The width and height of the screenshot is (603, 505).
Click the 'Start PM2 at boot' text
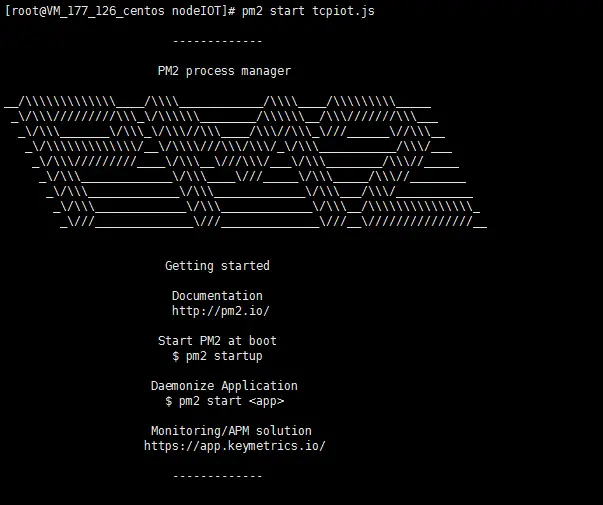coord(217,341)
